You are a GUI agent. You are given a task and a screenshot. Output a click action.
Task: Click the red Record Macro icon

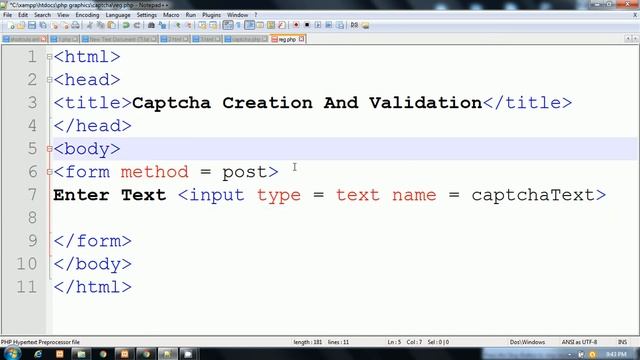click(296, 25)
